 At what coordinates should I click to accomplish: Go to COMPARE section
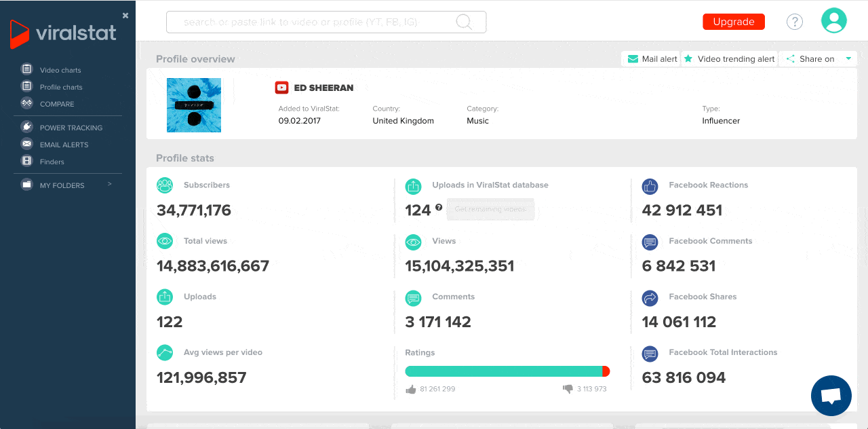57,105
